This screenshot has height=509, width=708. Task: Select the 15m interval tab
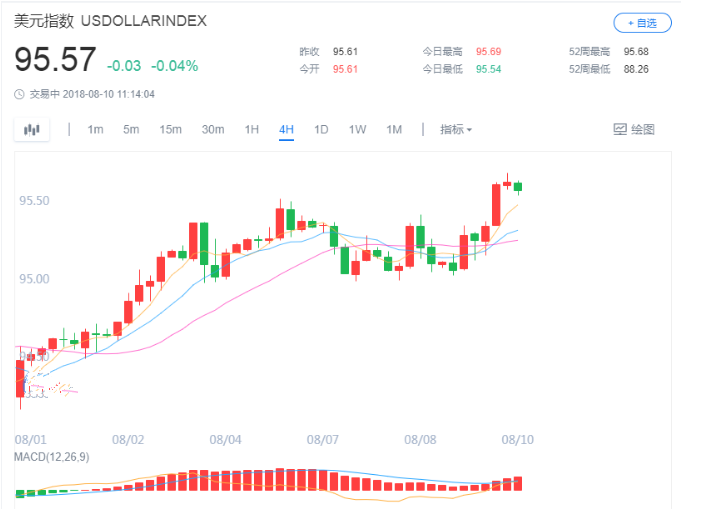(170, 130)
